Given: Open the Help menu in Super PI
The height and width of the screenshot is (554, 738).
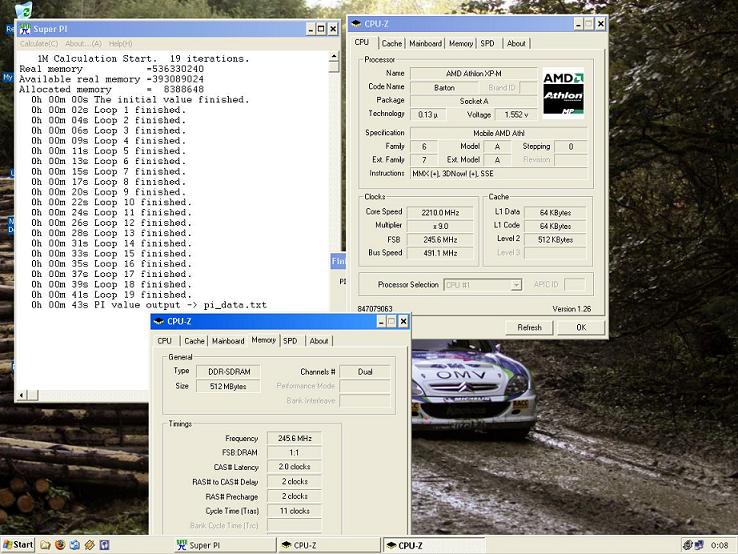Looking at the screenshot, I should pyautogui.click(x=120, y=44).
